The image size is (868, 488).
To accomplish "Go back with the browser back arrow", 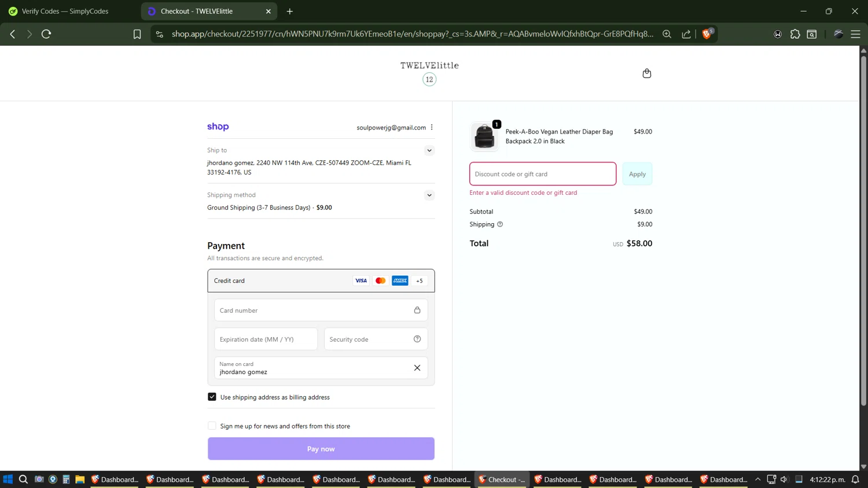I will pyautogui.click(x=13, y=34).
